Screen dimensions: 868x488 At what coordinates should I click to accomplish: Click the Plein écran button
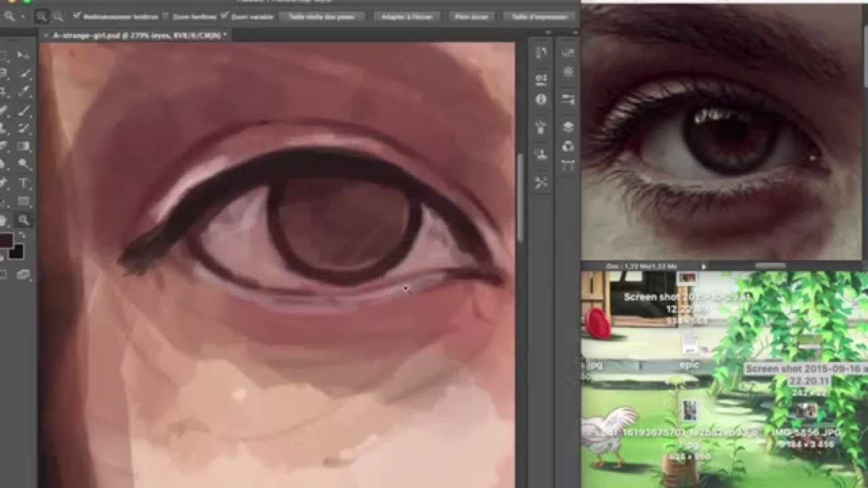coord(473,16)
